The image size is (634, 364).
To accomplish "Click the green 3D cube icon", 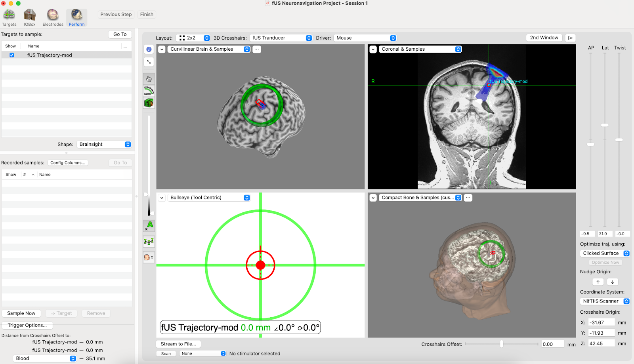I will tap(149, 103).
